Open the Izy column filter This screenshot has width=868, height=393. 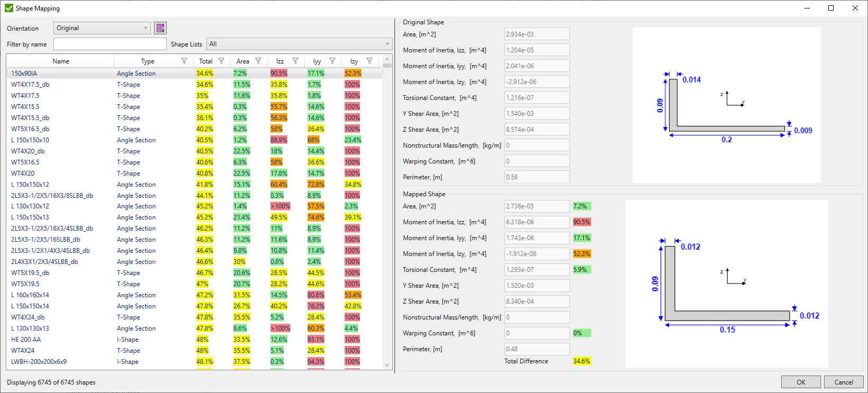(369, 61)
